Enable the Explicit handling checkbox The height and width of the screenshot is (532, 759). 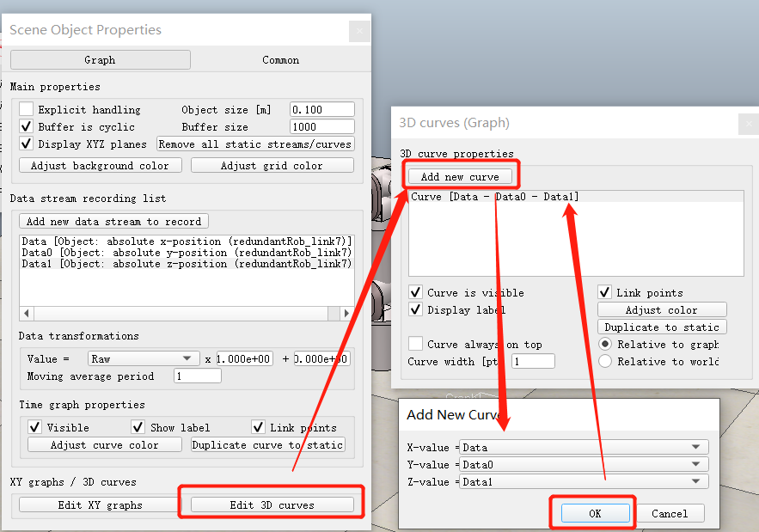point(27,109)
